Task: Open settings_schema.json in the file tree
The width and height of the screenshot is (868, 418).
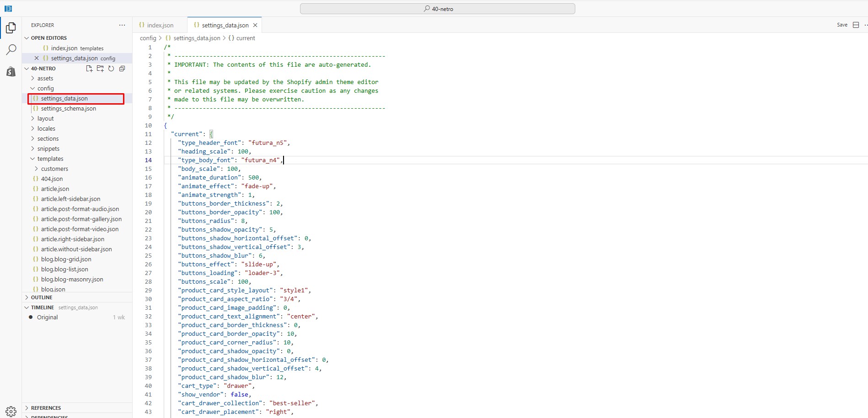Action: tap(68, 109)
